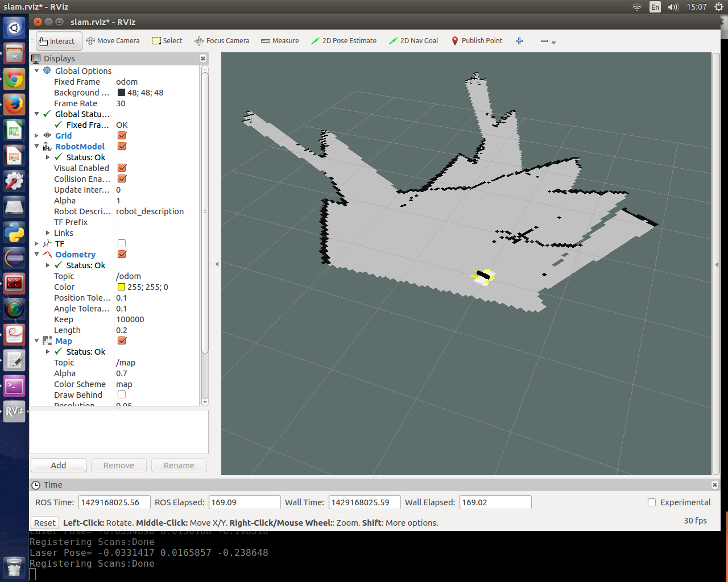Open Google Chrome from the launcher
This screenshot has height=582, width=728.
click(x=14, y=79)
